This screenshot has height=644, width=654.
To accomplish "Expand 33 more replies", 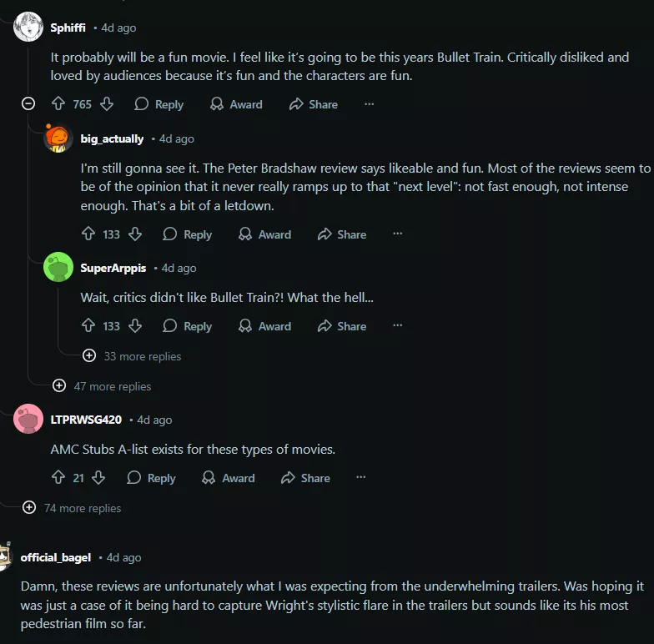I will point(89,356).
